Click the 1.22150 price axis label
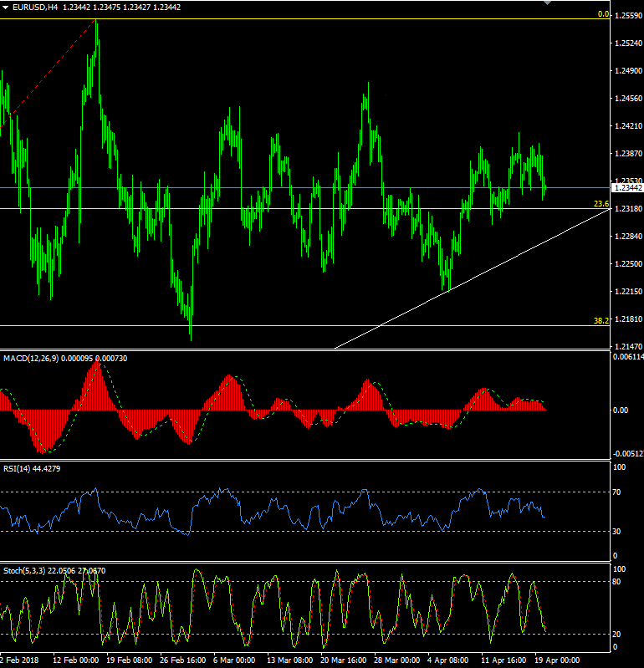 [x=627, y=292]
